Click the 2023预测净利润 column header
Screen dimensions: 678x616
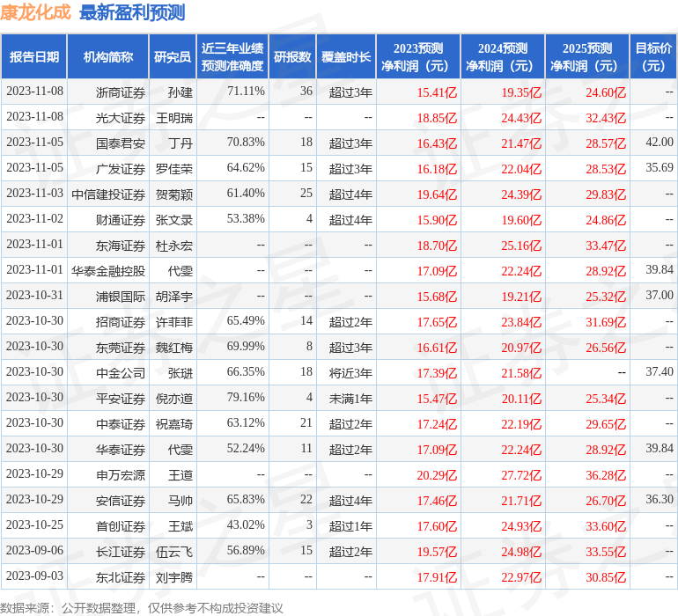[418, 56]
